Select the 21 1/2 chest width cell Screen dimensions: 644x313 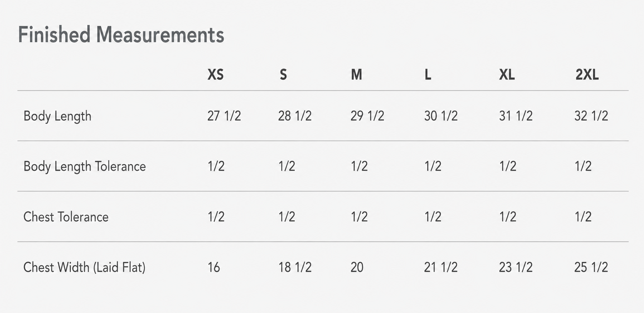441,267
